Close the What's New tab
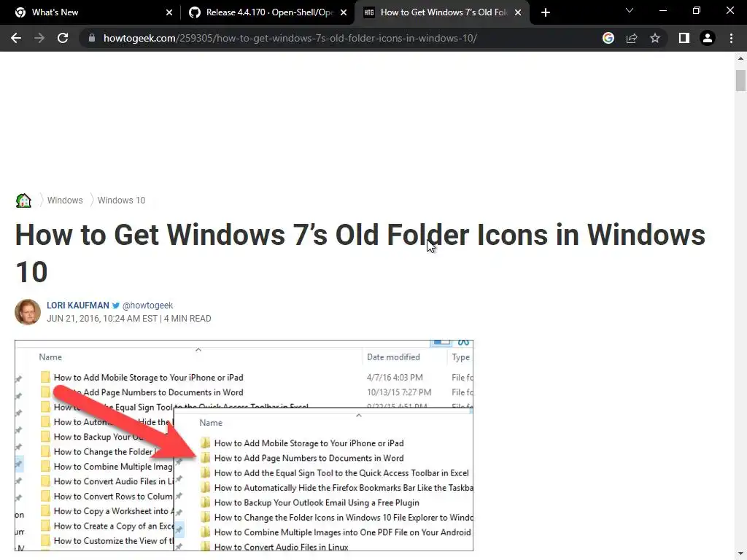The height and width of the screenshot is (560, 747). (169, 12)
